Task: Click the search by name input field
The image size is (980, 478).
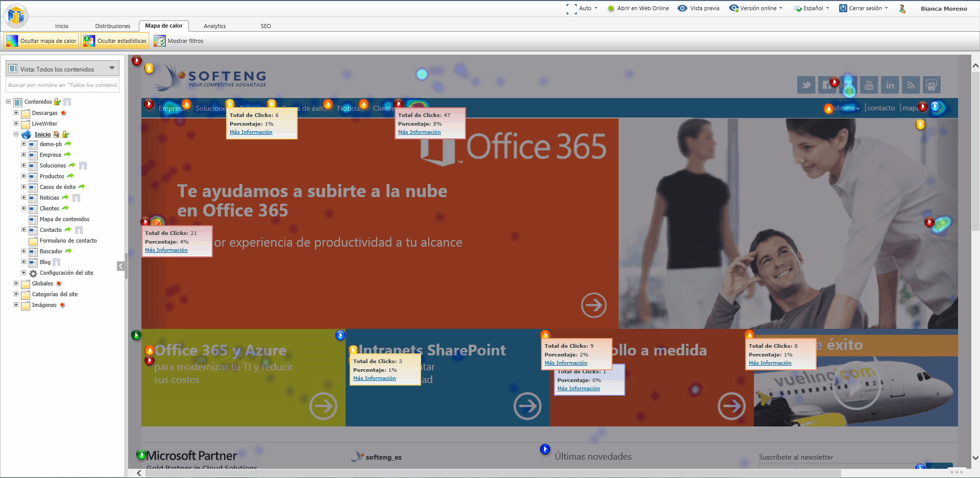Action: tap(62, 85)
